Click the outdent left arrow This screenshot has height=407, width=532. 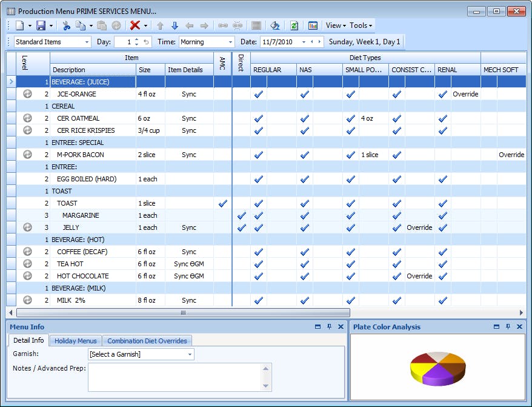coord(189,25)
